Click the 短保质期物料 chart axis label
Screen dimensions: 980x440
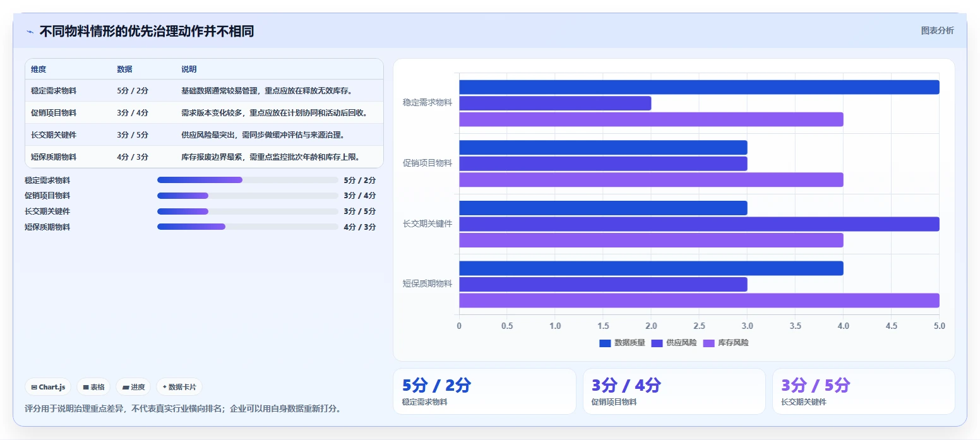[x=427, y=283]
